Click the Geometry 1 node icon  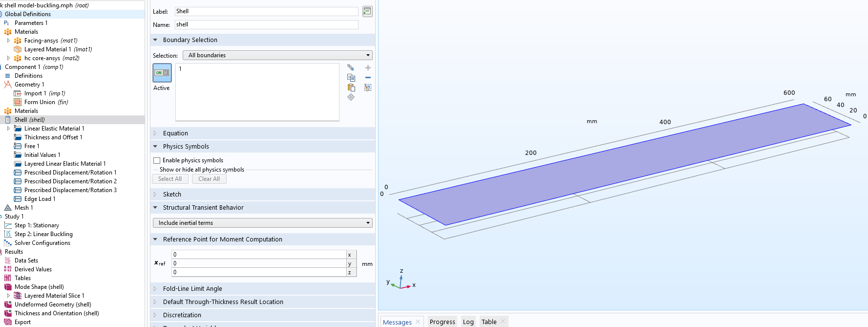pyautogui.click(x=8, y=85)
